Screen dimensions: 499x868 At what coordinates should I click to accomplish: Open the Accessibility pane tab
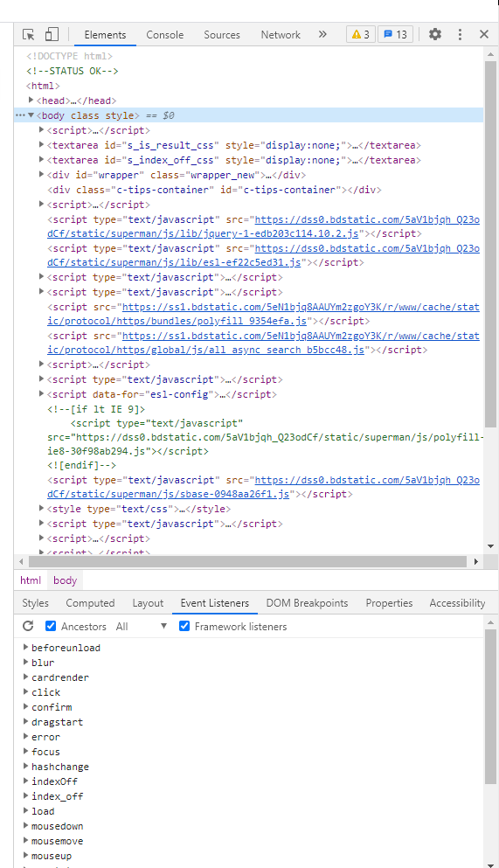(457, 603)
